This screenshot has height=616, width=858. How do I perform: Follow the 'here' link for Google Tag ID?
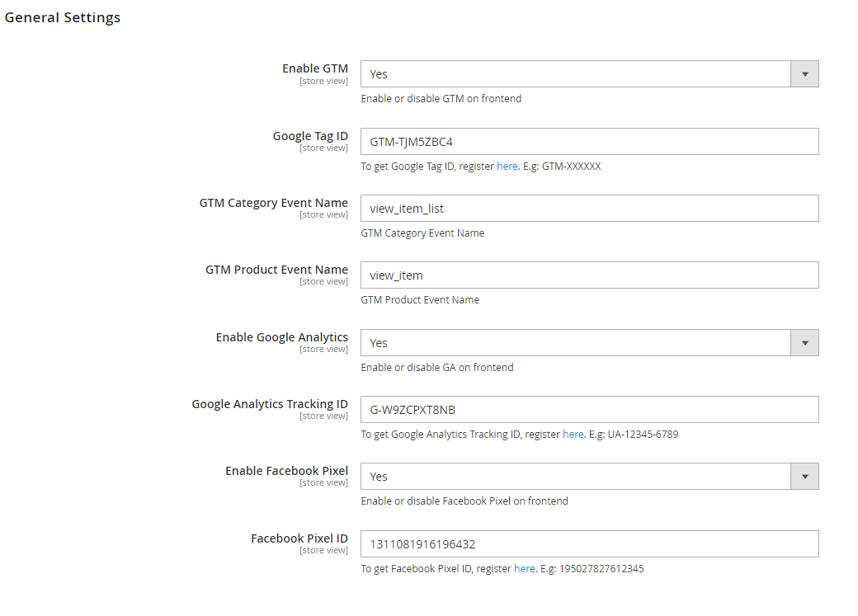(507, 167)
